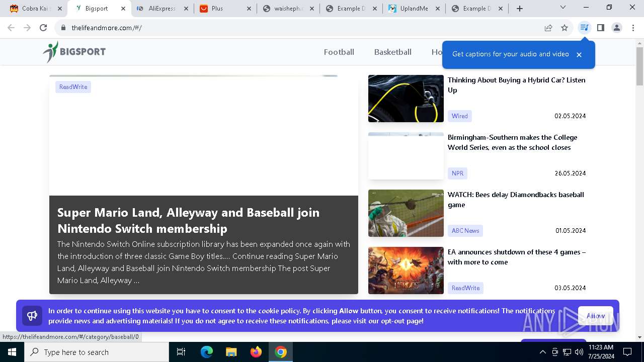Screen dimensions: 644x362
Task: Dismiss the captions tooltip
Action: 579,55
